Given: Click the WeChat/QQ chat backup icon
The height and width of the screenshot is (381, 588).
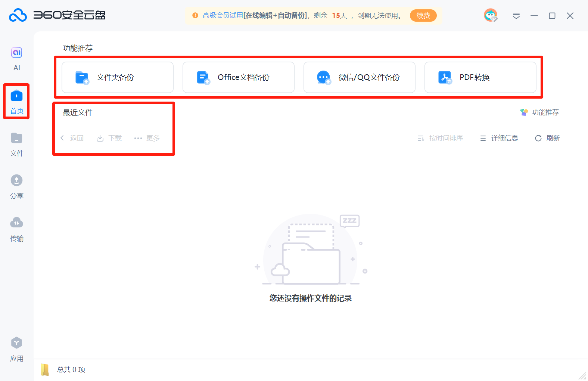Looking at the screenshot, I should coord(324,78).
